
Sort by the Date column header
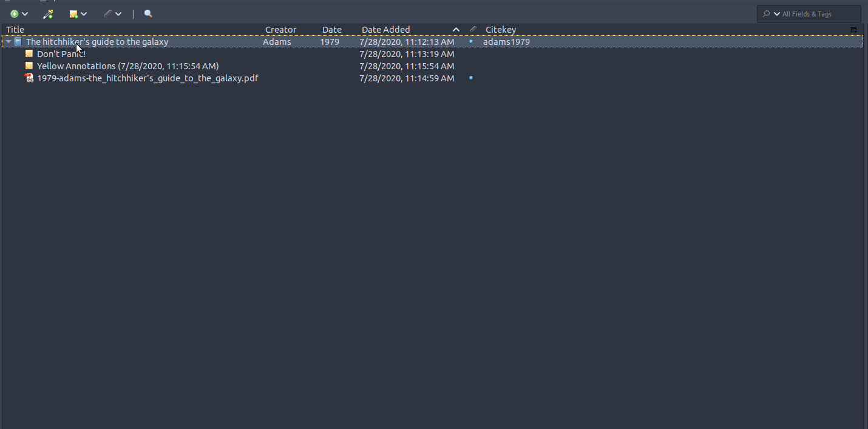pyautogui.click(x=332, y=30)
